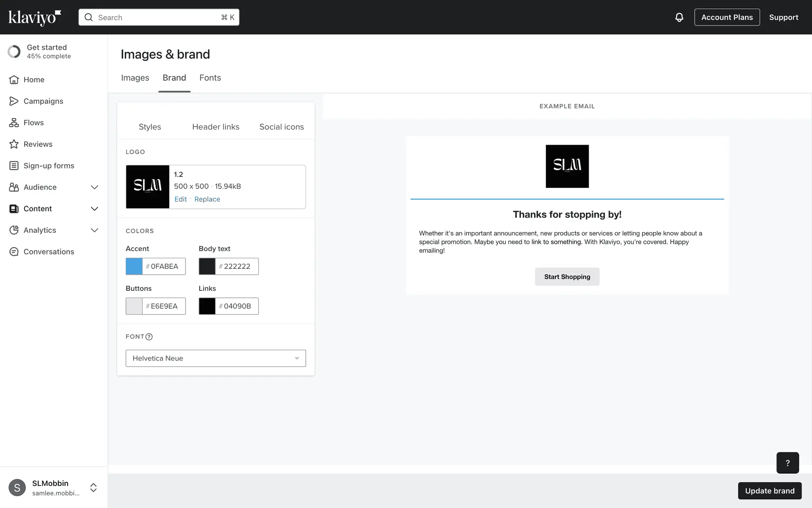
Task: Open the SLMobbin account switcher
Action: [x=93, y=488]
